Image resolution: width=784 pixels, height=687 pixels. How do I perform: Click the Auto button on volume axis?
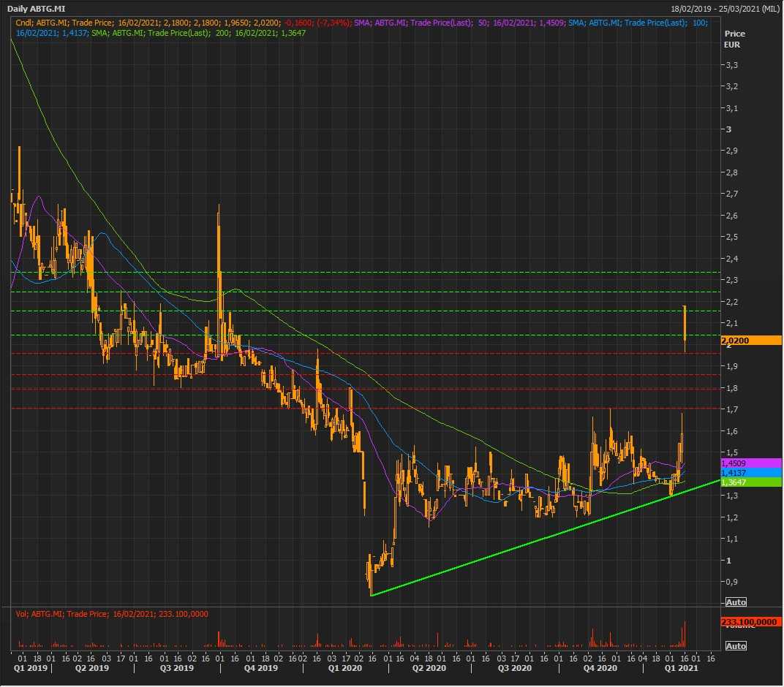pos(736,646)
